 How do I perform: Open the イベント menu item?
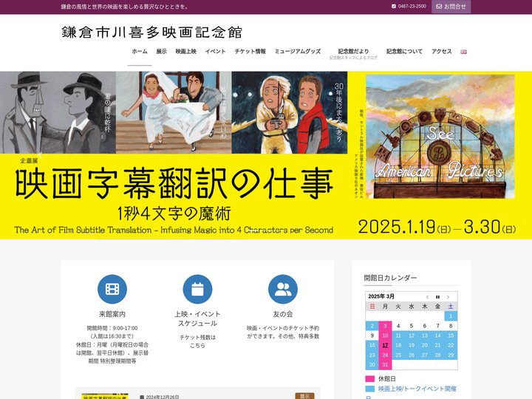click(215, 52)
